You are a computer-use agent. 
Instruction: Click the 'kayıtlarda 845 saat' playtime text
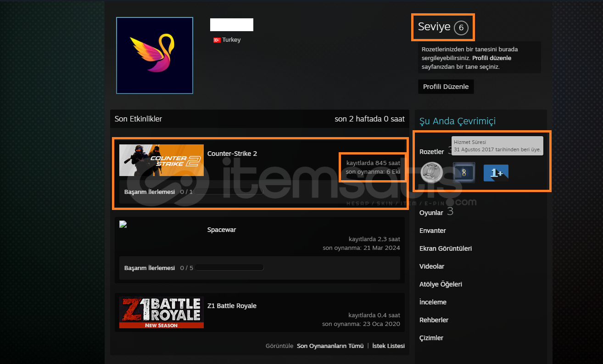coord(373,163)
